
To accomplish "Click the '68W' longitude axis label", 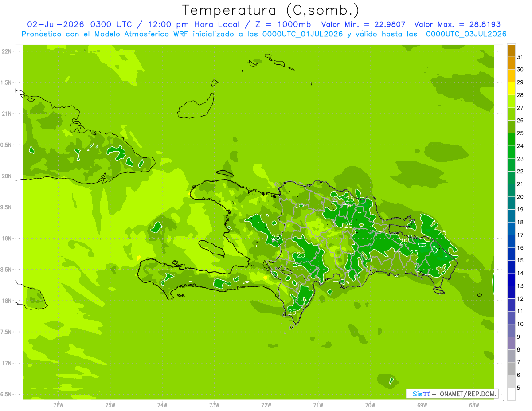I will (473, 405).
